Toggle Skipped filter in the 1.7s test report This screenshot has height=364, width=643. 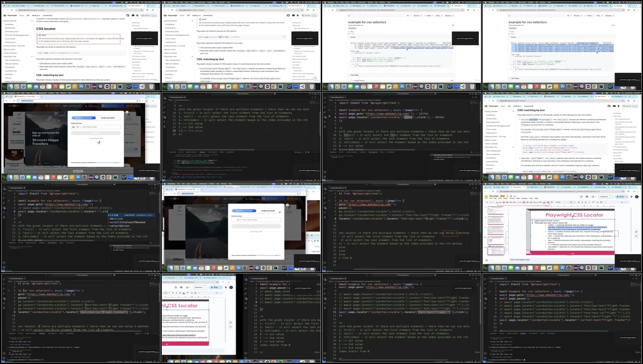click(449, 16)
